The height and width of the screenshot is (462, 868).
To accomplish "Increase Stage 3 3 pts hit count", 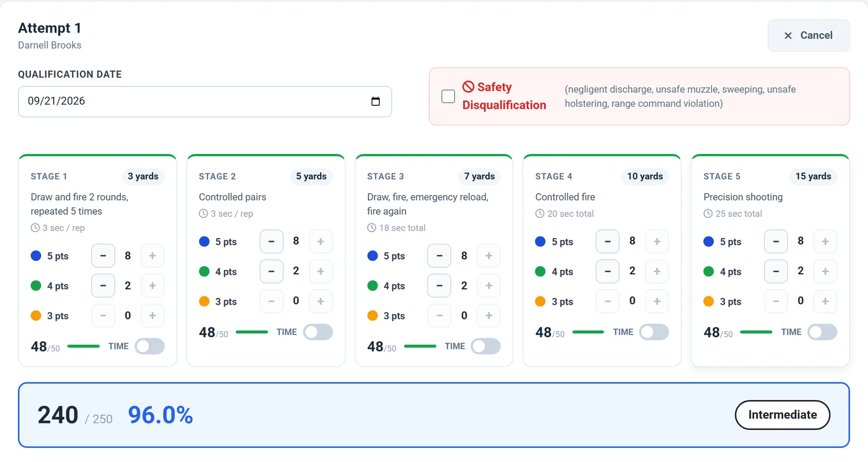I will (489, 316).
